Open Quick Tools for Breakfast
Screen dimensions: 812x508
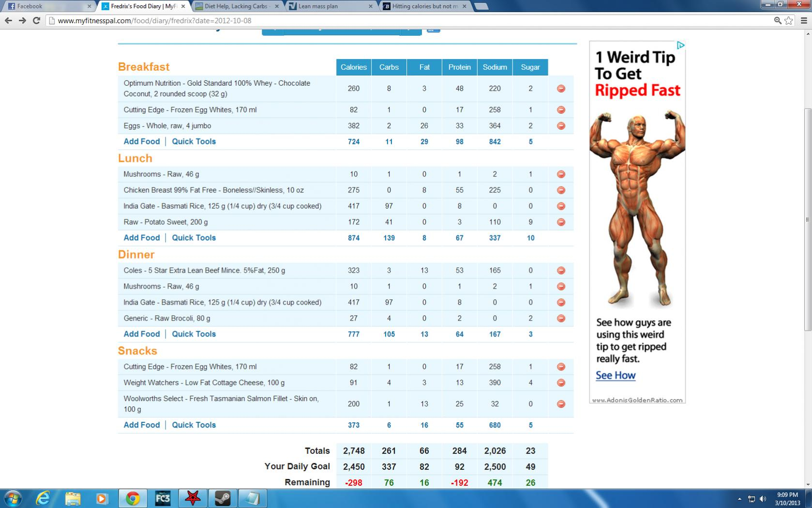tap(194, 142)
